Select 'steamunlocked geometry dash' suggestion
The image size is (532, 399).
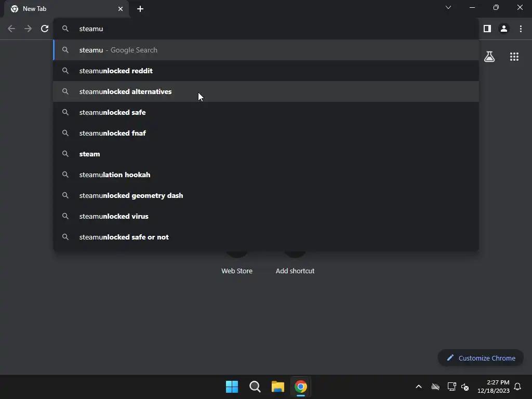point(266,195)
